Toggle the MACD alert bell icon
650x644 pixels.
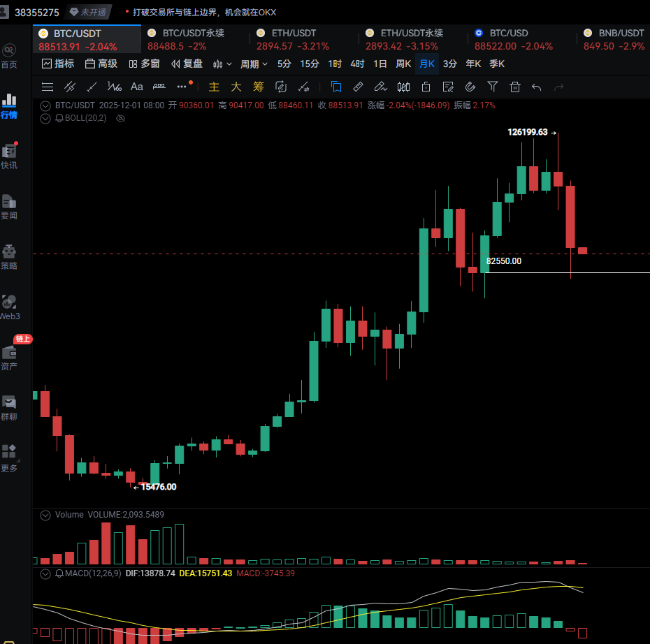pyautogui.click(x=59, y=573)
